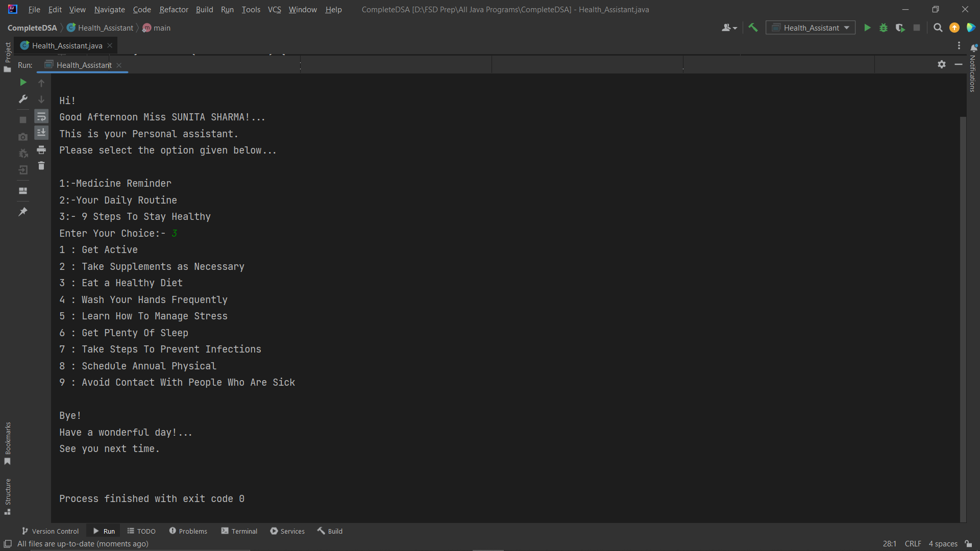The height and width of the screenshot is (551, 980).
Task: Click the restore layout icon
Action: coord(23,191)
